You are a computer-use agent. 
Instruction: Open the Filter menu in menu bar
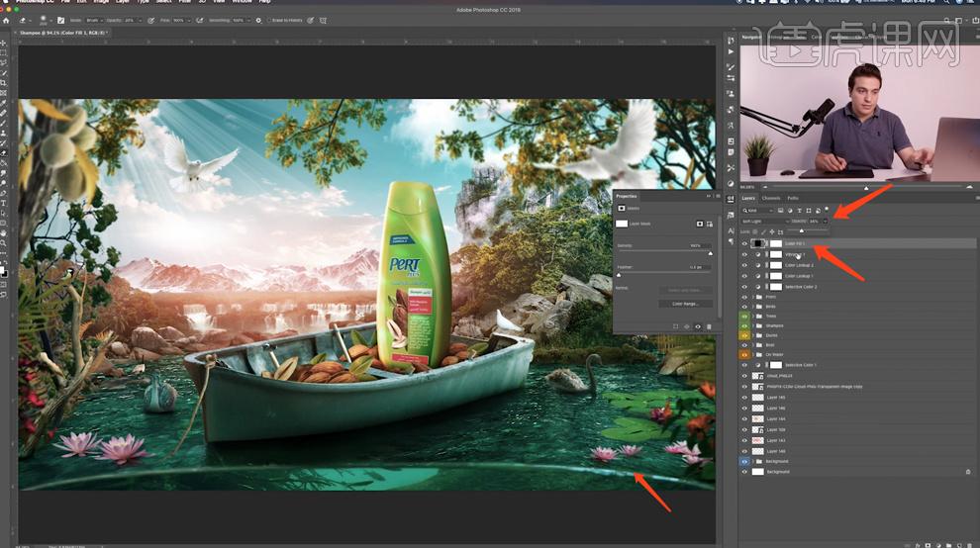click(x=186, y=2)
